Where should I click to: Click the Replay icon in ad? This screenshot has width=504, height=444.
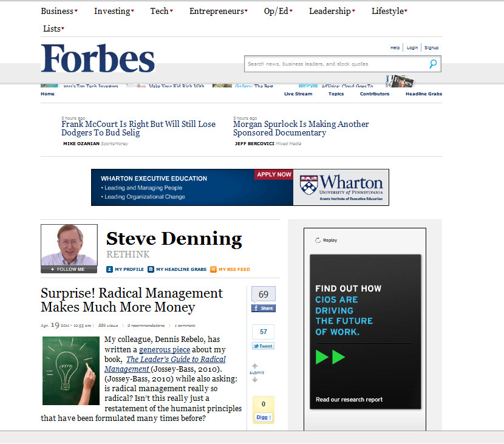point(318,240)
